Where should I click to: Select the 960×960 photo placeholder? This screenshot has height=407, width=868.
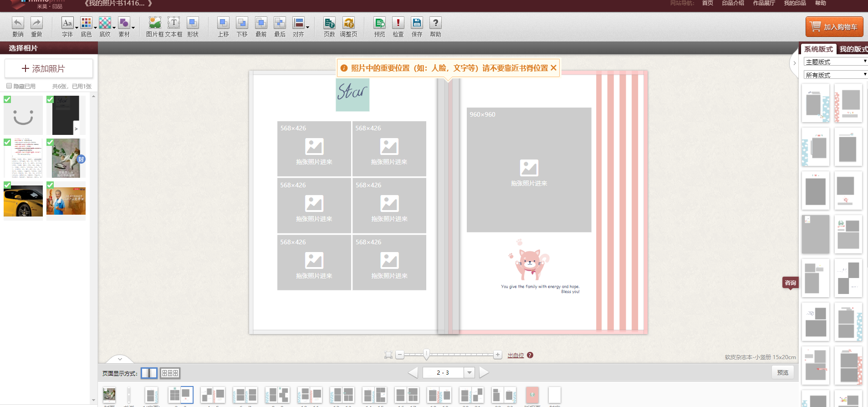pos(529,170)
